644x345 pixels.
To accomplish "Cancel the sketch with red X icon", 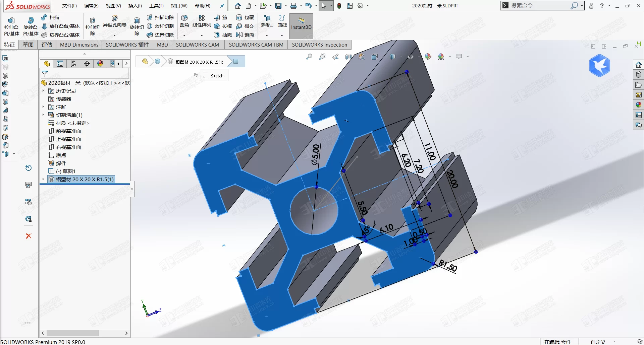I will (29, 236).
